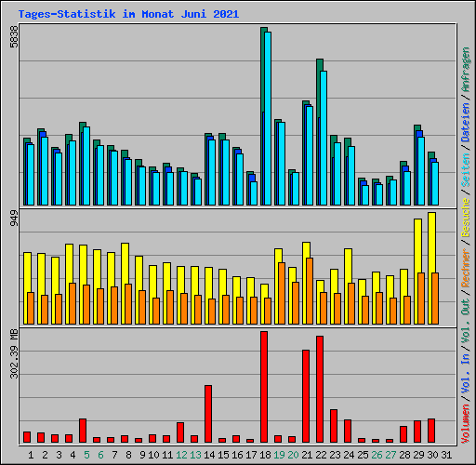Click the chart title Tages-Statistik im Monat Juni 2021
The image size is (476, 465).
click(128, 14)
